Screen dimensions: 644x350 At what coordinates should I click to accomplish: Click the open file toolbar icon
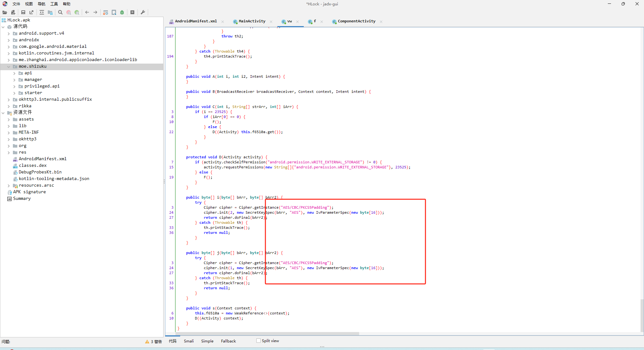coord(5,12)
